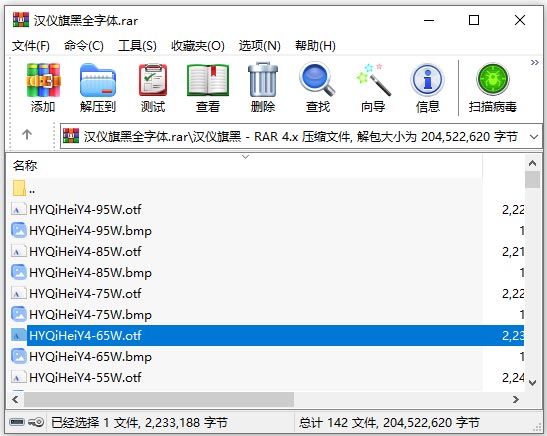The width and height of the screenshot is (547, 436).
Task: Select file HYQiHeiY4-65W.bmp
Action: 90,356
